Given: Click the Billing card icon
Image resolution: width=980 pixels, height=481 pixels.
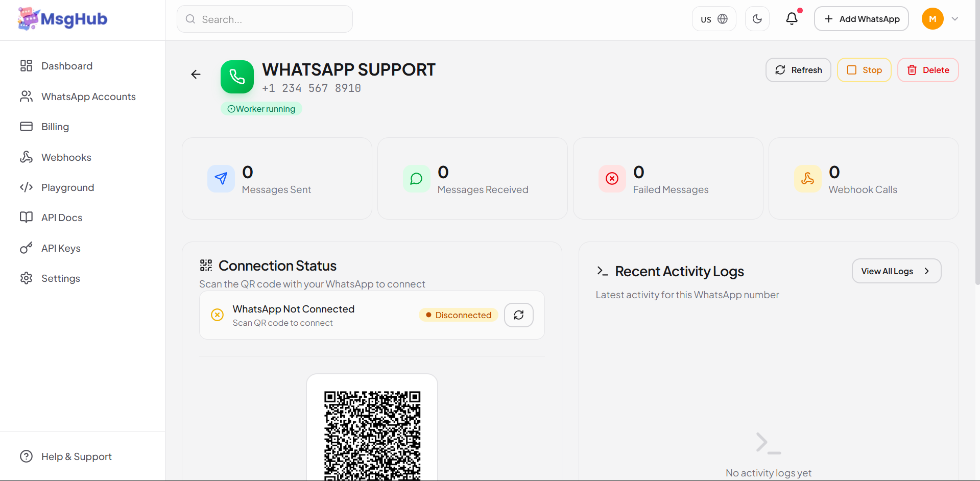Looking at the screenshot, I should 26,127.
